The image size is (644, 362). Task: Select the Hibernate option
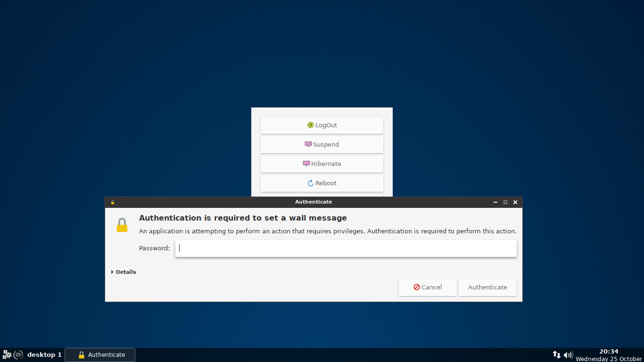322,164
